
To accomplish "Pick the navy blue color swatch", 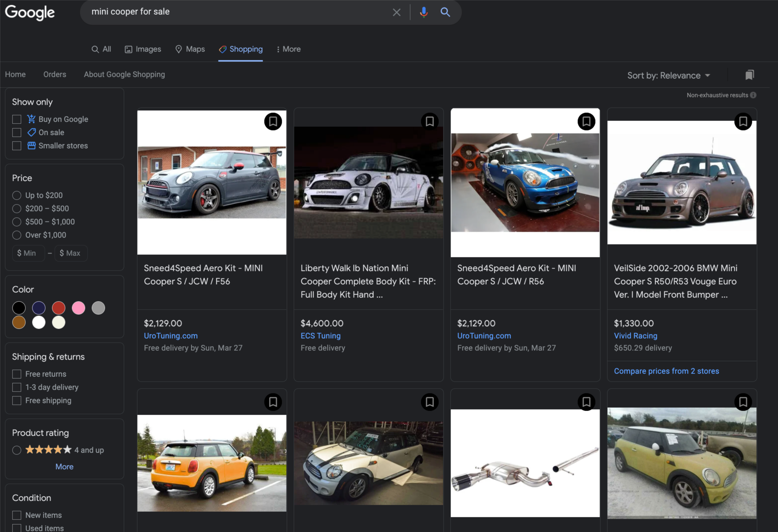I will click(x=39, y=308).
